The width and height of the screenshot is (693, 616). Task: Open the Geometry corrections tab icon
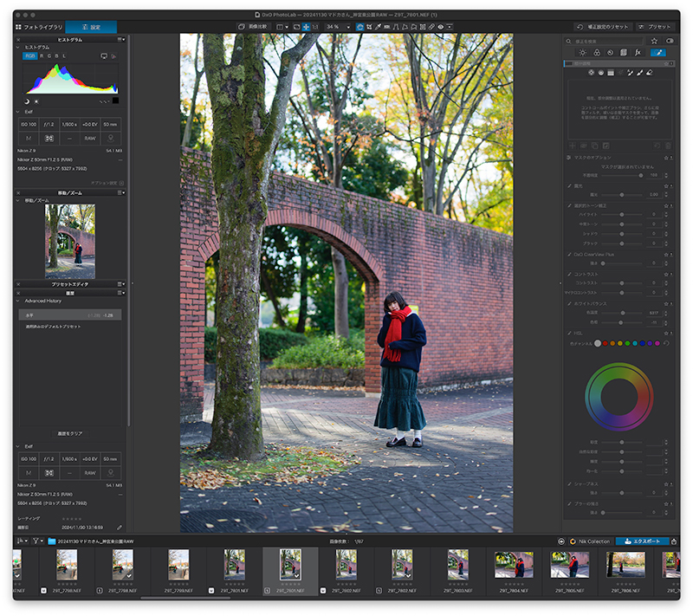coord(624,53)
